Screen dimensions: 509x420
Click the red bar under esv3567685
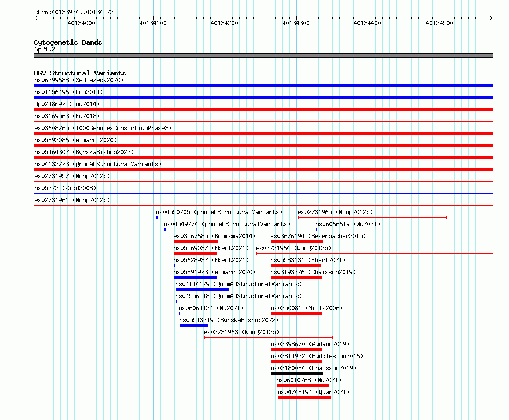196,242
